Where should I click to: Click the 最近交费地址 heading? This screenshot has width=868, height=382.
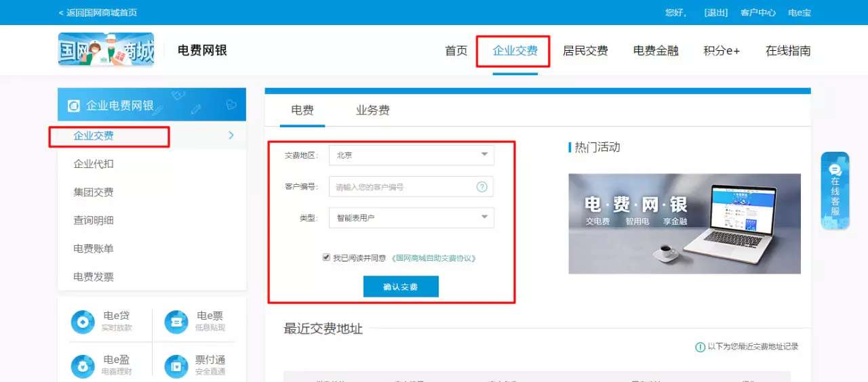pyautogui.click(x=323, y=329)
